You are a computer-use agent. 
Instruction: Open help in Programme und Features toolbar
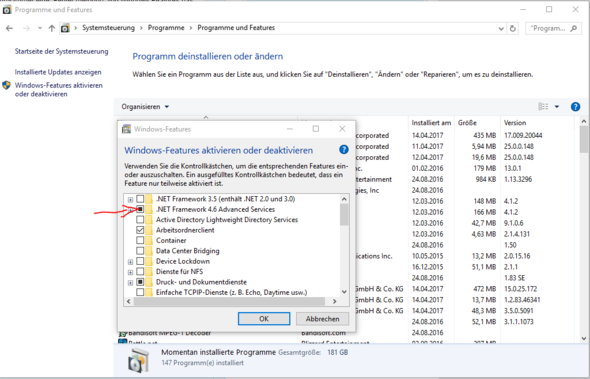point(575,107)
